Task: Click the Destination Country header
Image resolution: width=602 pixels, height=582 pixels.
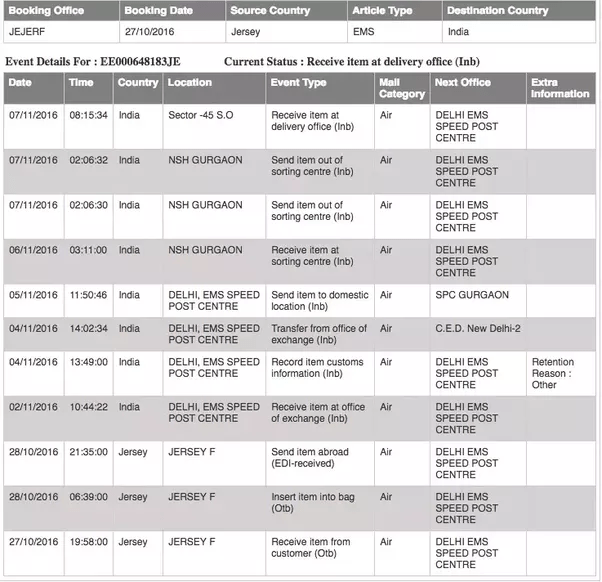Action: [519, 10]
